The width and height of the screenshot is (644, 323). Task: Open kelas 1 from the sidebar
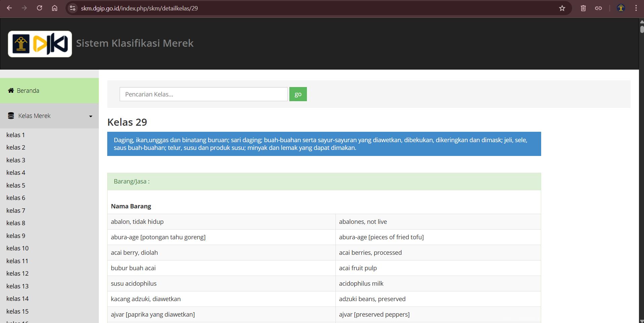click(x=16, y=135)
